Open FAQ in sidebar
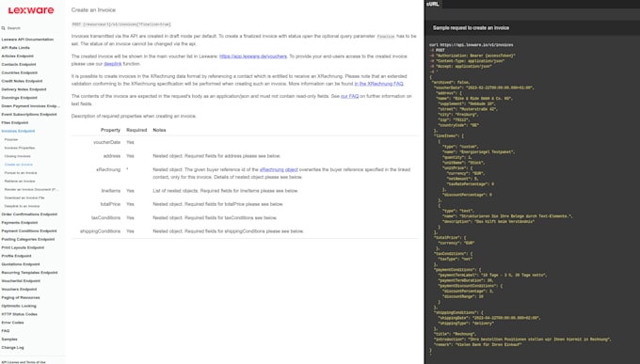The height and width of the screenshot is (364, 640). click(6, 331)
